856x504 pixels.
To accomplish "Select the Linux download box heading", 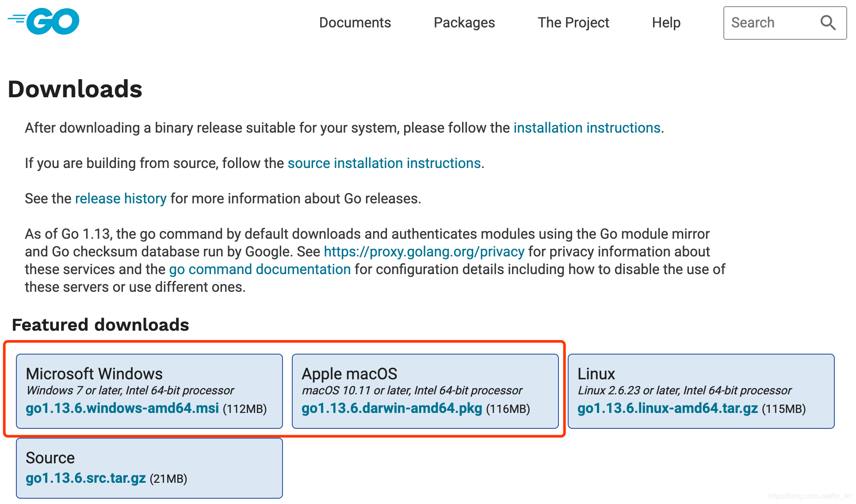I will click(596, 374).
